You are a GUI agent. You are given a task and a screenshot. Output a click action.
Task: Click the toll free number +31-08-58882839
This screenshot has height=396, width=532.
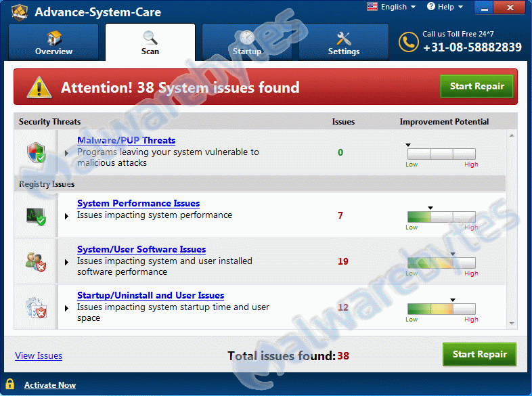coord(472,47)
